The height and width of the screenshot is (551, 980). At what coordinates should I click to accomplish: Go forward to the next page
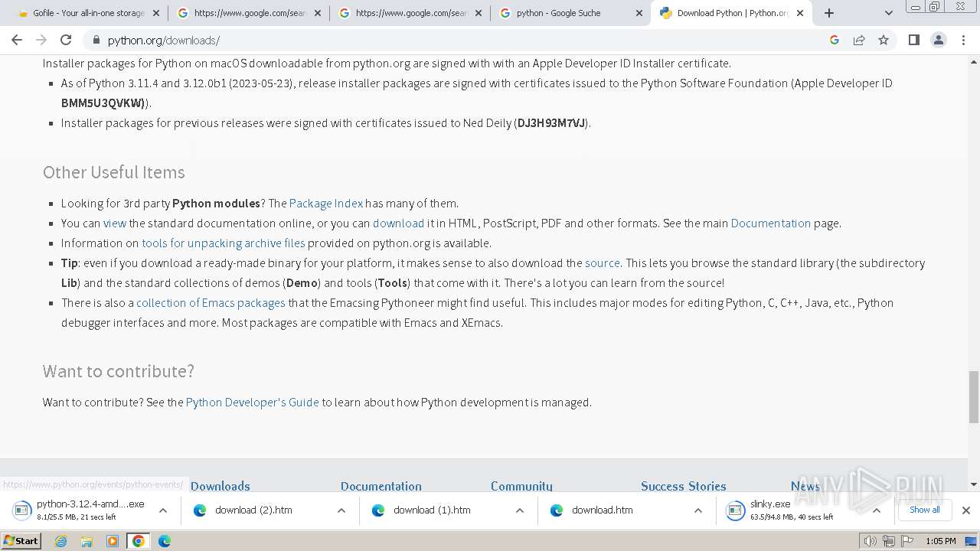pyautogui.click(x=41, y=40)
